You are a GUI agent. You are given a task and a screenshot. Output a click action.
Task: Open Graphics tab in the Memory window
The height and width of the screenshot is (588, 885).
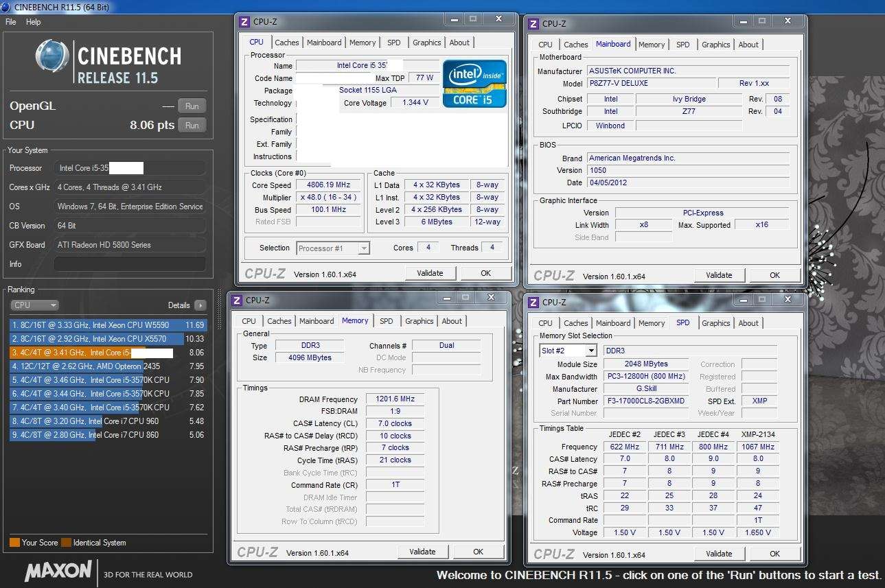[419, 321]
